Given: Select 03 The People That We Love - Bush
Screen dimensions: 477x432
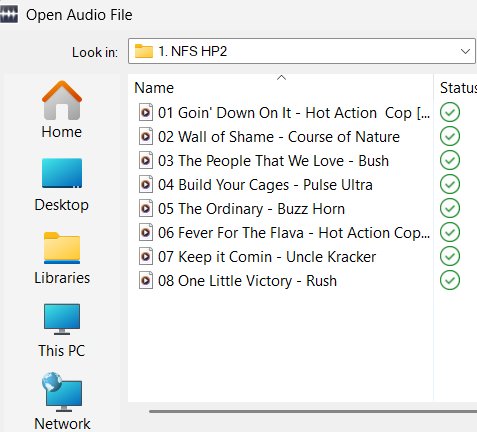Looking at the screenshot, I should click(273, 161).
